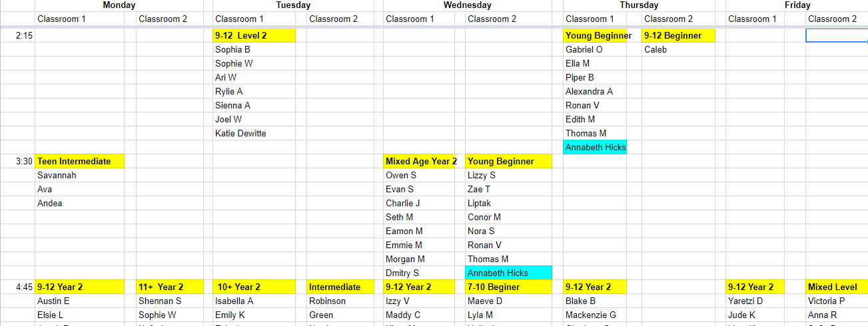The height and width of the screenshot is (326, 868).
Task: Select the 9-12 Level 2 heading cell
Action: [254, 35]
